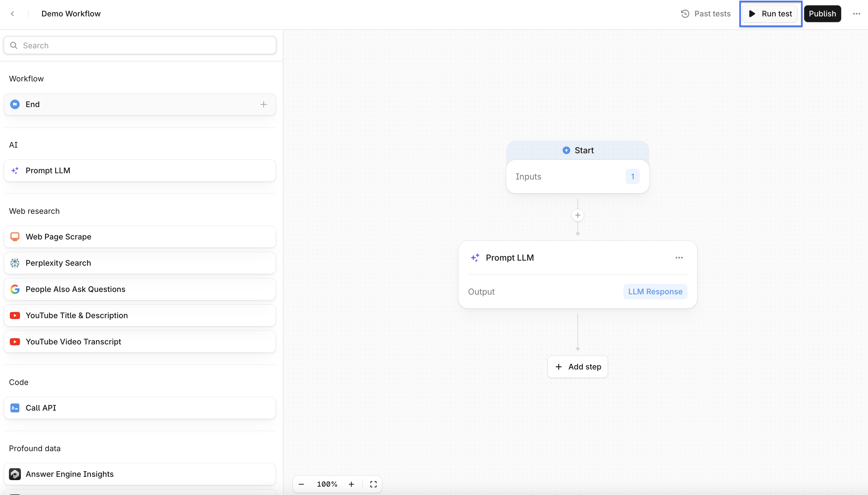Select the Call API code step

[x=139, y=408]
